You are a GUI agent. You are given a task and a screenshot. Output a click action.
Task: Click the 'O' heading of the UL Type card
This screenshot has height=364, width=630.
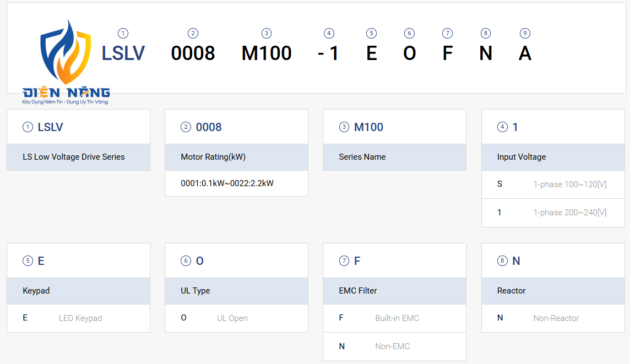pos(200,261)
